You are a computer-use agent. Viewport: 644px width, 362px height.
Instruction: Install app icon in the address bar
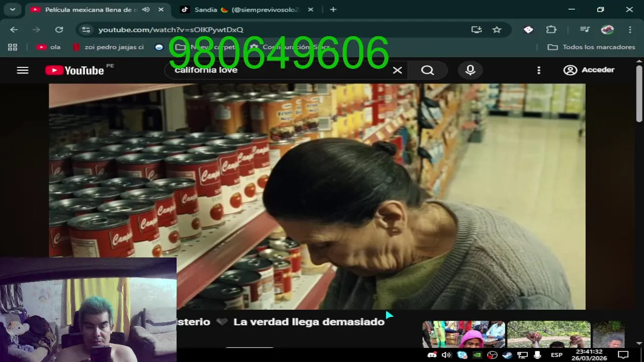476,30
